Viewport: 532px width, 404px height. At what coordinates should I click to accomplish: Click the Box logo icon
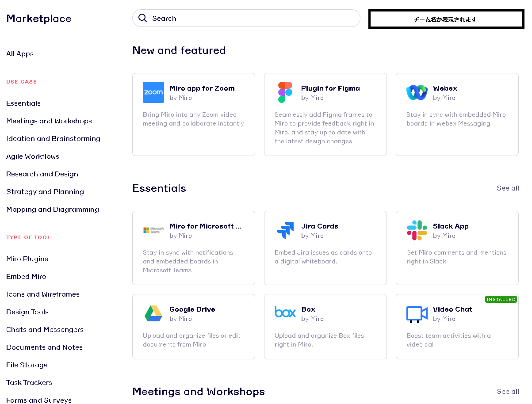click(285, 312)
